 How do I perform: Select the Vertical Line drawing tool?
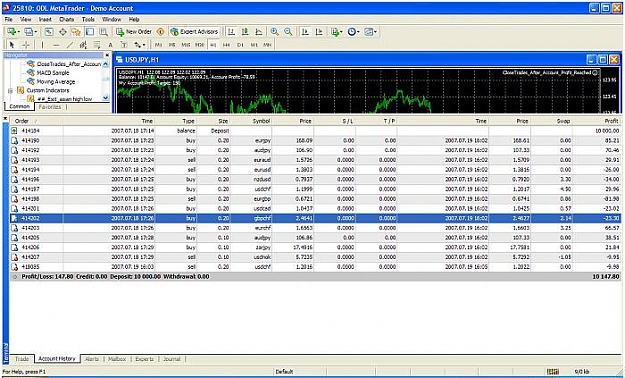(42, 45)
